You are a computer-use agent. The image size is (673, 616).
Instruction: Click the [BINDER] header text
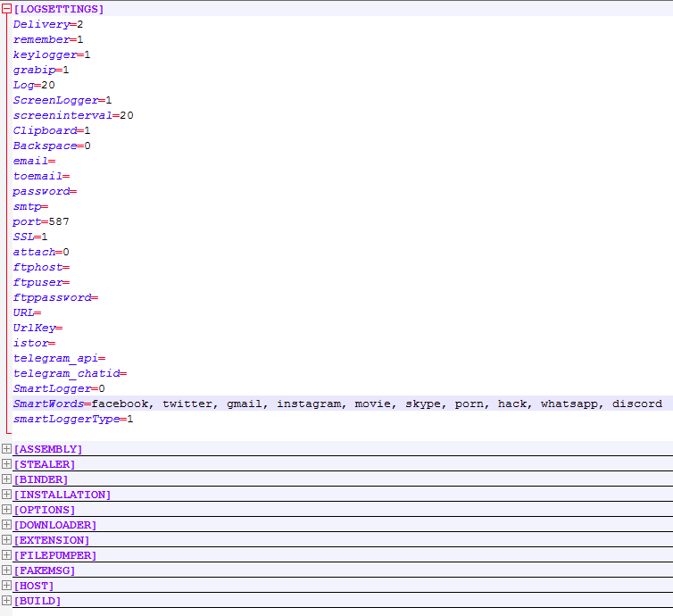41,479
